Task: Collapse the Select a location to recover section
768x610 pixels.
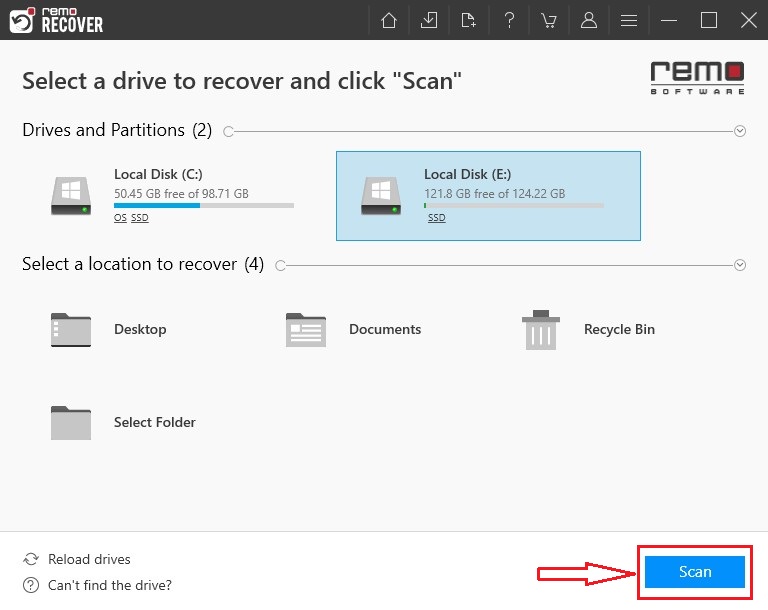Action: pos(740,265)
